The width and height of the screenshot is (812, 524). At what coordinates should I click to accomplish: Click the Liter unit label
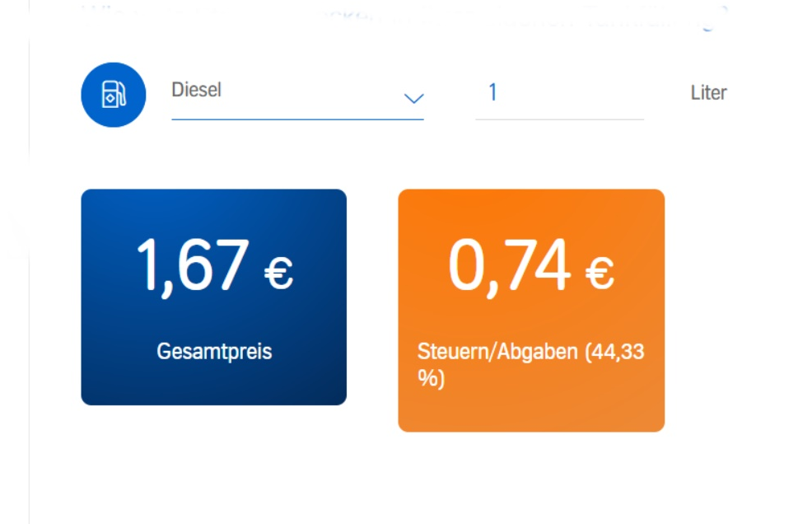708,93
